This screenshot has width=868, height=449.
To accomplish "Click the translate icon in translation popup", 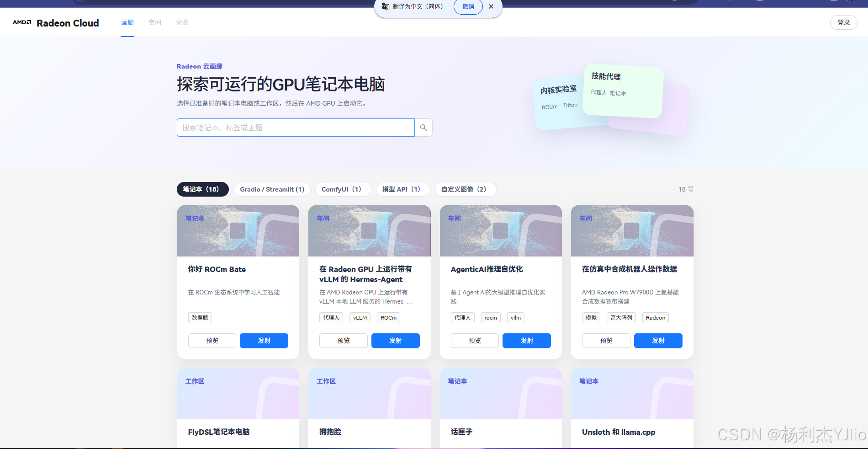I will pos(386,6).
